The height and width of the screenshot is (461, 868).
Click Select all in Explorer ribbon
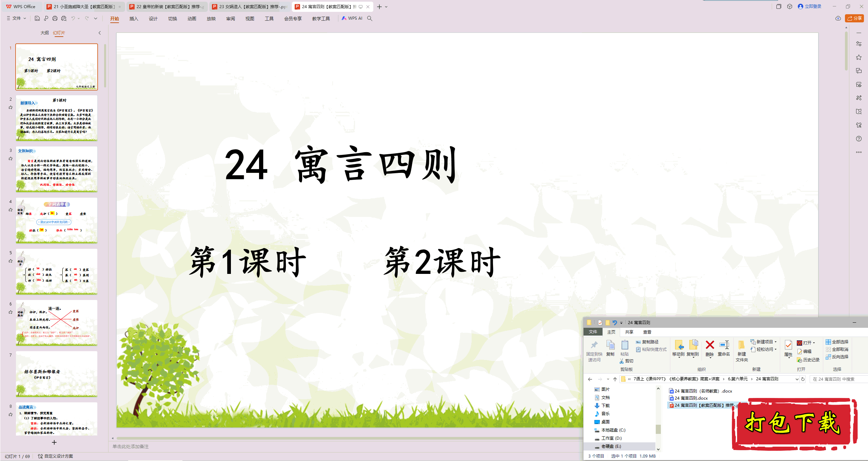[837, 342]
